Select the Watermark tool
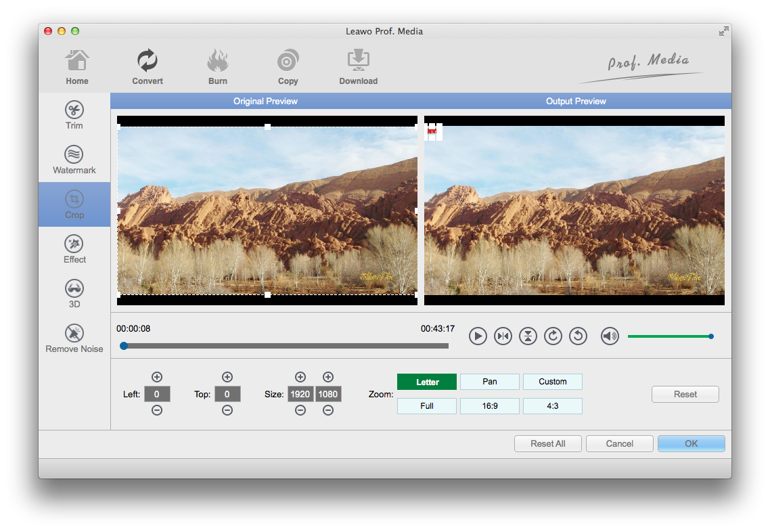This screenshot has width=770, height=532. coord(74,160)
